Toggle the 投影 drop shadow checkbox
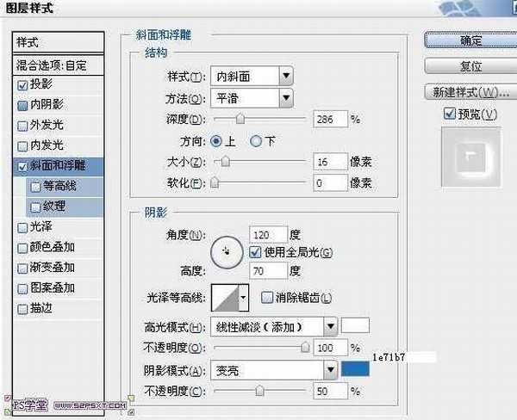517x420 pixels. 22,85
